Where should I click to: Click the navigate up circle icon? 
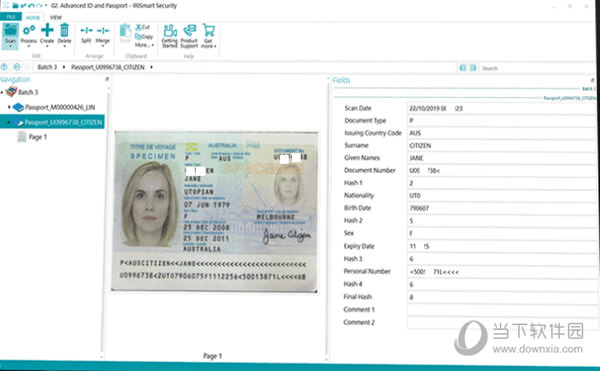[x=4, y=67]
